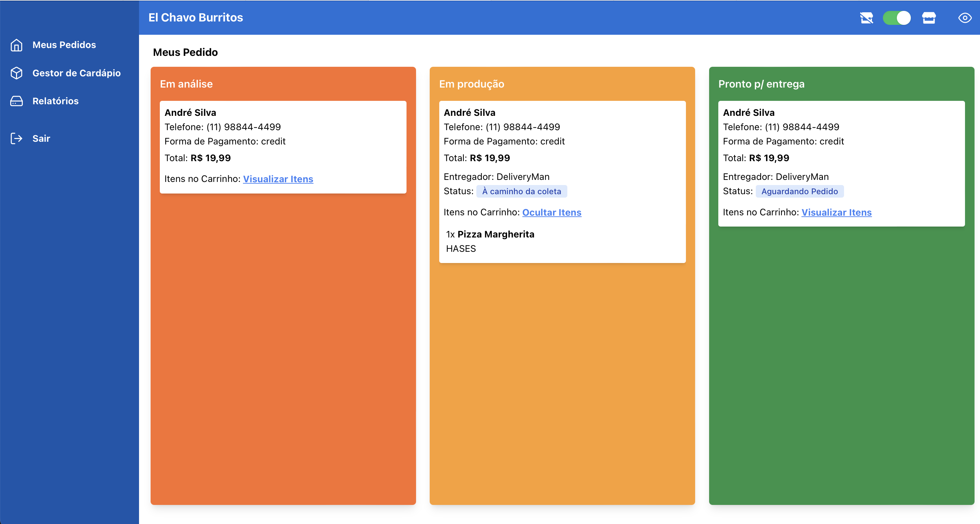Click the drive icon next to Relatórios
The width and height of the screenshot is (980, 524).
[x=16, y=101]
